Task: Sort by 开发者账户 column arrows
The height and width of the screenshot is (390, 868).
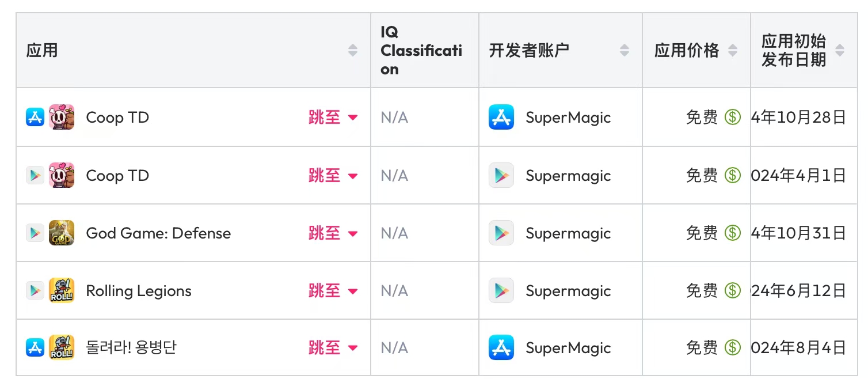Action: pos(625,51)
